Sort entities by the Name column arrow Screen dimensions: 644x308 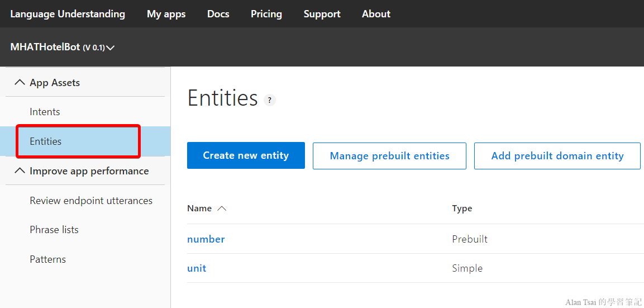pos(222,209)
